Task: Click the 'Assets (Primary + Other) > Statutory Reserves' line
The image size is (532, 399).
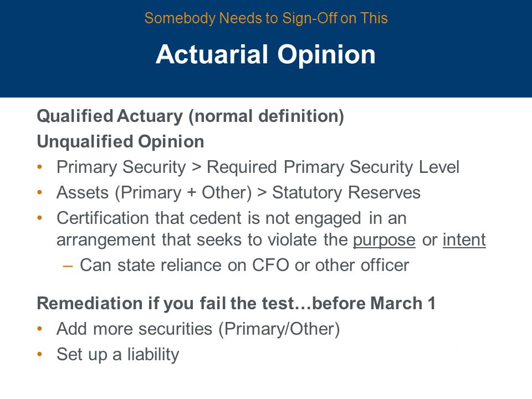Action: click(x=238, y=193)
